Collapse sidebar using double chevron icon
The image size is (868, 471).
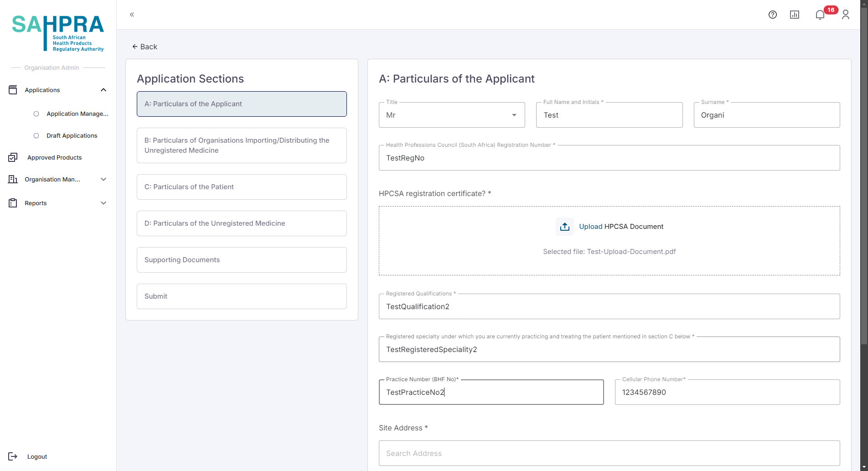point(132,15)
